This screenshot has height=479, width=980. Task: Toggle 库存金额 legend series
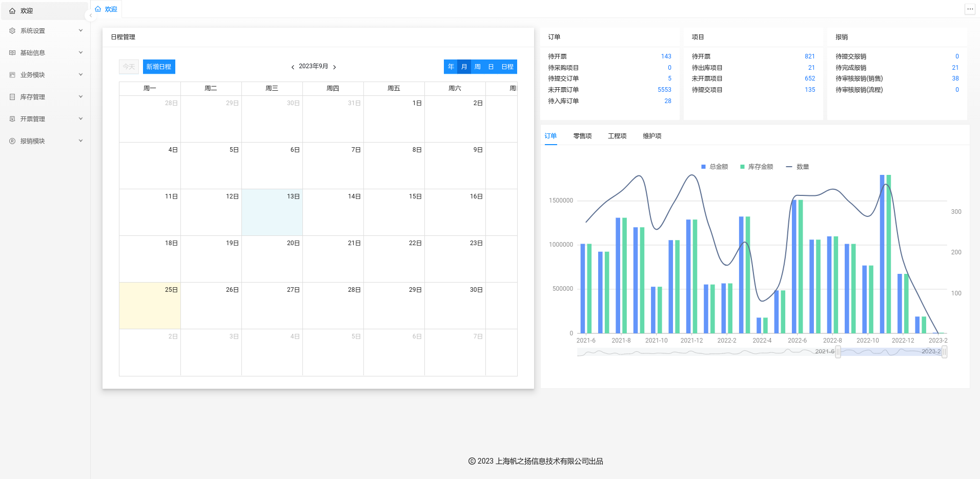757,167
